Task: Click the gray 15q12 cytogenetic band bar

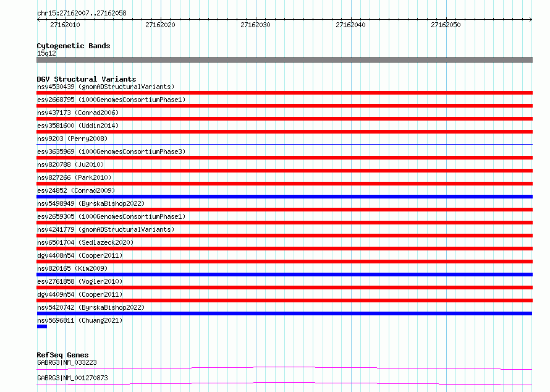Action: [284, 60]
